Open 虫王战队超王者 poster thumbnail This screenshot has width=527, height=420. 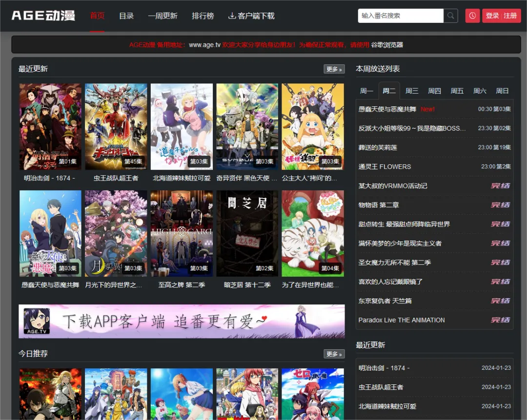click(116, 127)
